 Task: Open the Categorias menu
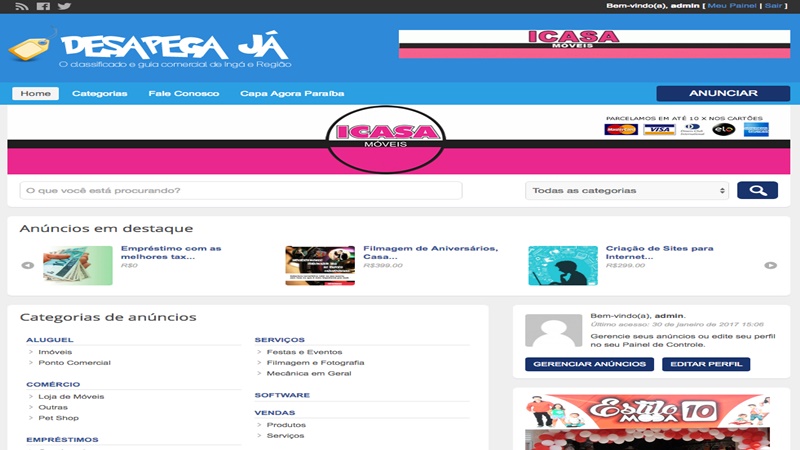coord(100,93)
